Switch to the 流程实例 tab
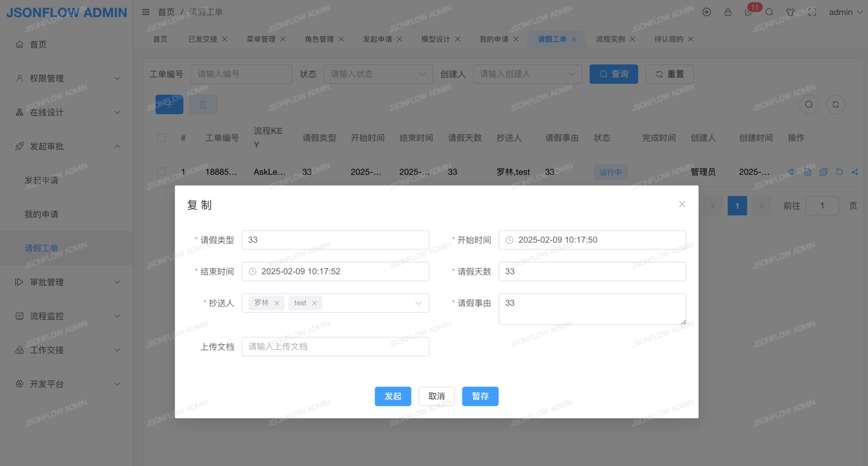Screen dimensions: 868x466 pyautogui.click(x=610, y=39)
